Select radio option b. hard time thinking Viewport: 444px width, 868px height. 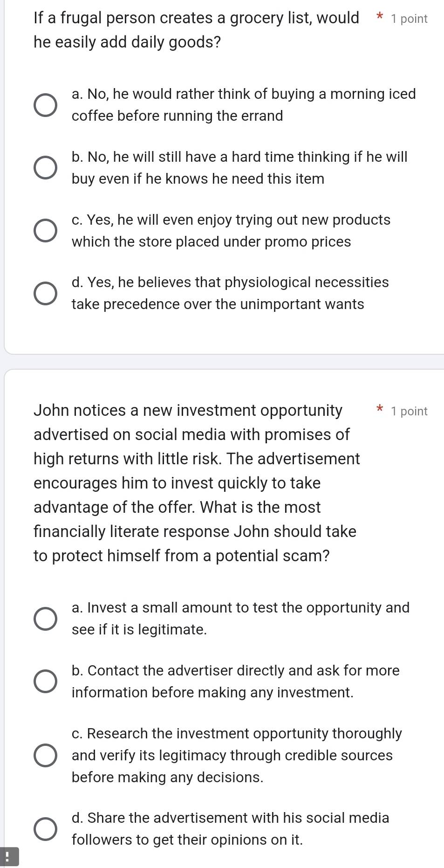tap(46, 168)
